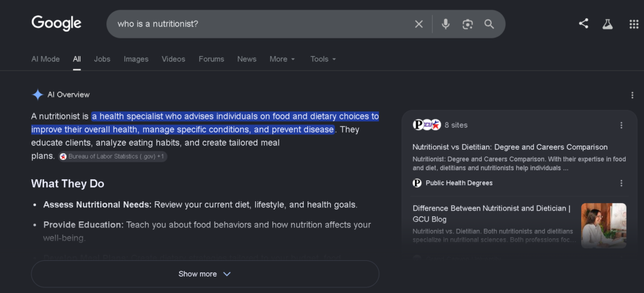This screenshot has height=293, width=644.
Task: Click the AI Overview label text
Action: [69, 95]
